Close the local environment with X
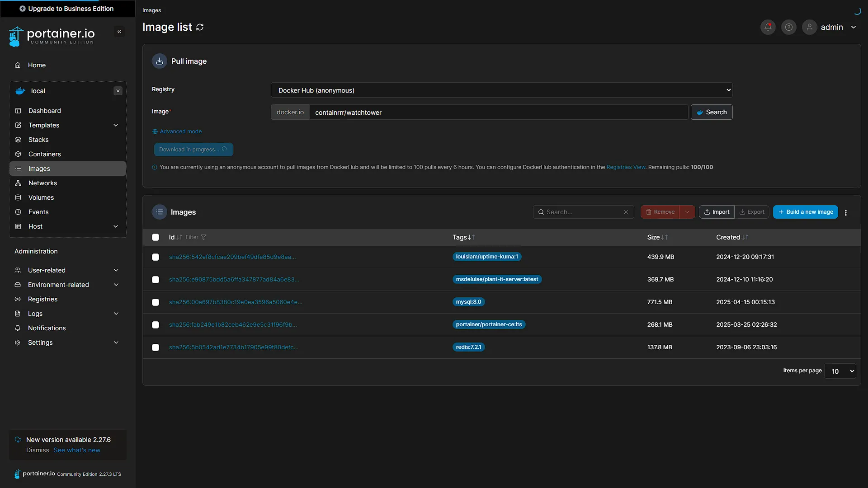868x488 pixels. [118, 91]
